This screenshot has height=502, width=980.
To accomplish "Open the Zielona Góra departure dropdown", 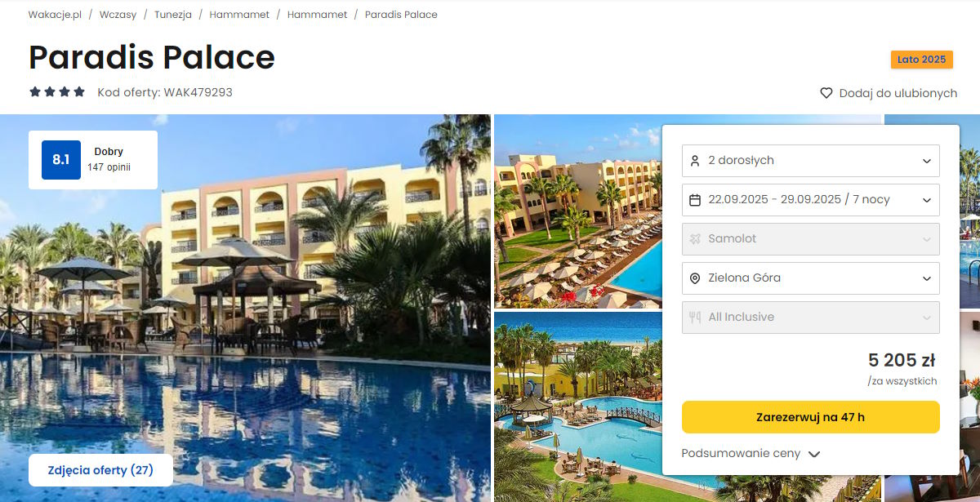I will point(811,278).
